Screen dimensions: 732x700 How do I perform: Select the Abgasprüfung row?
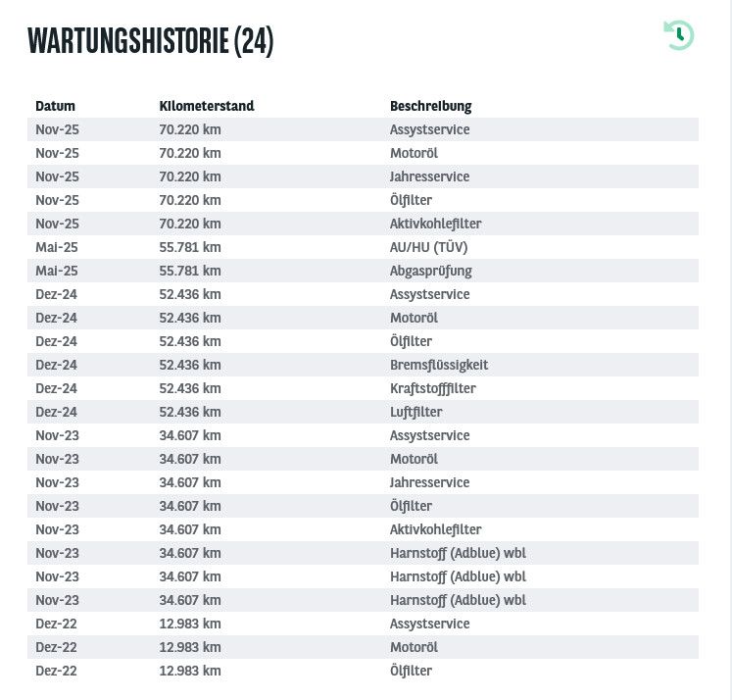click(363, 271)
